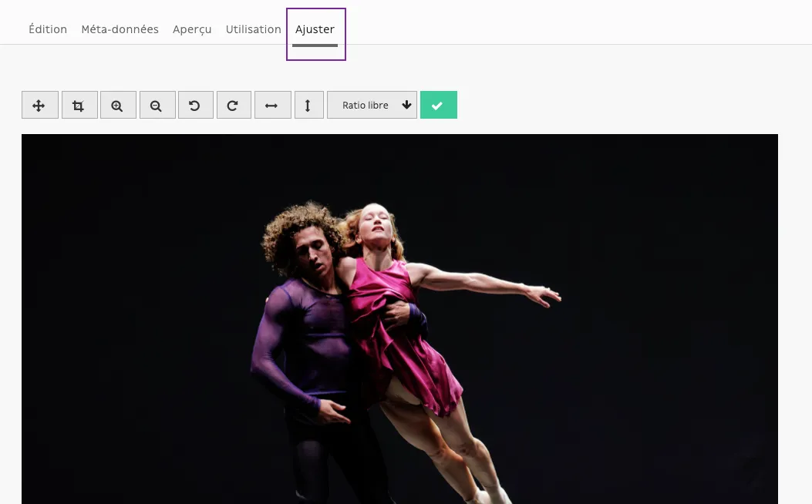Switch to the Édition tab

click(48, 29)
